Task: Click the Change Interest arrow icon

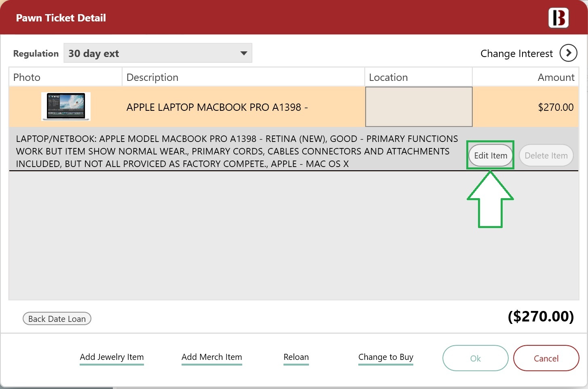Action: (568, 53)
